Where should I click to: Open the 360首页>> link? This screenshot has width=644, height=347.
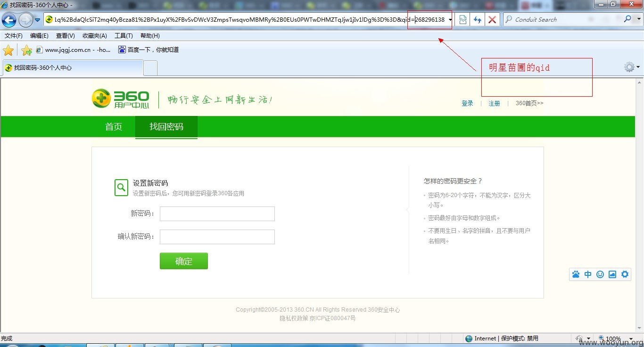pyautogui.click(x=529, y=103)
